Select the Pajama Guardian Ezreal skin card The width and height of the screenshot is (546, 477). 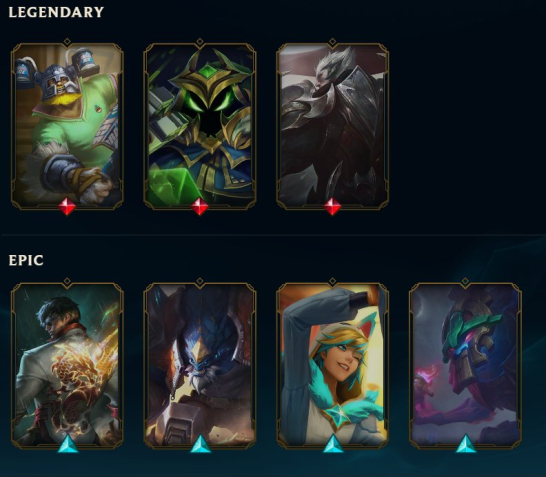coord(333,366)
